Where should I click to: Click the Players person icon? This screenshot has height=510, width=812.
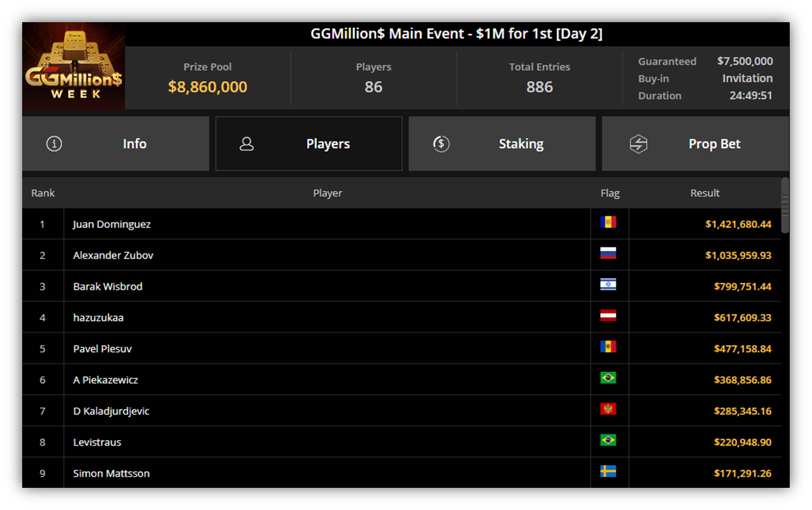pos(246,144)
